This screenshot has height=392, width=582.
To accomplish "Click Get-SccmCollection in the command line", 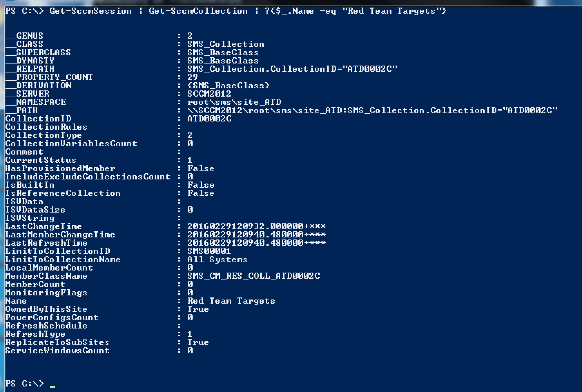I will pos(198,11).
